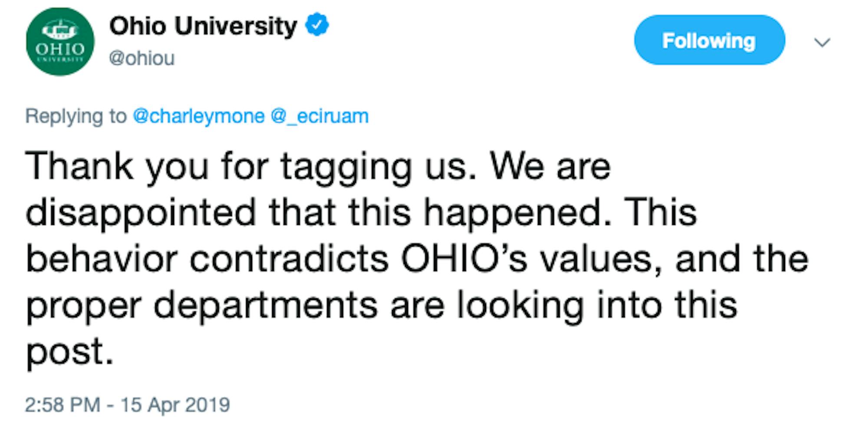868x435 pixels.
Task: Click the OHIO wordmark inside the green logo
Action: [x=60, y=49]
